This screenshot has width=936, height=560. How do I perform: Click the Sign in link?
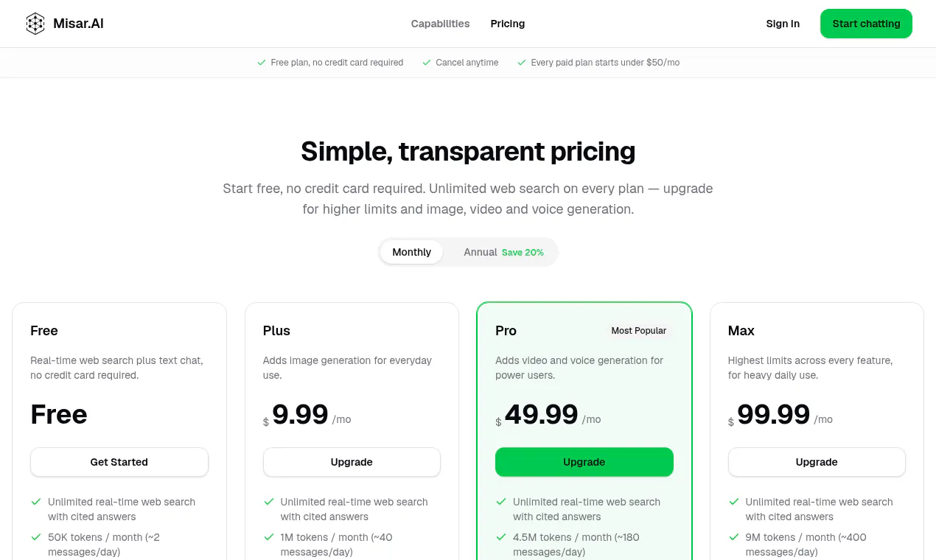tap(783, 24)
